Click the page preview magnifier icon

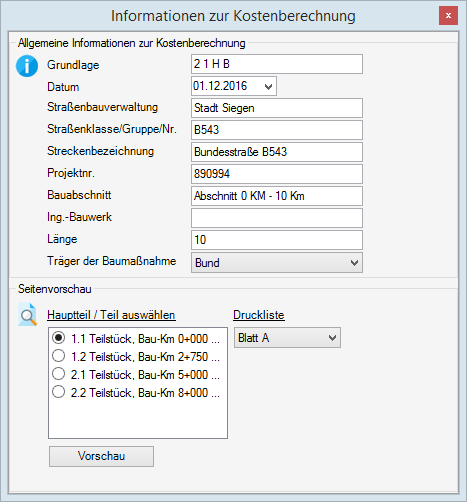coord(27,314)
